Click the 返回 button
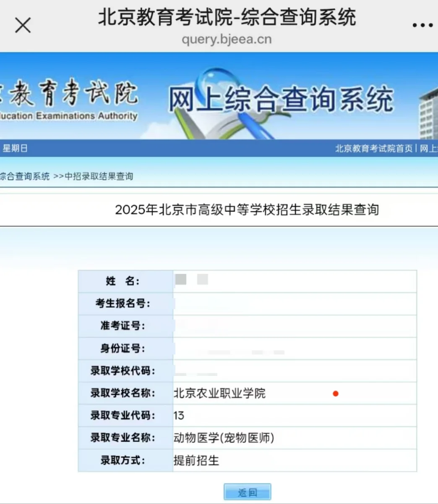Screen dimensions: 438x504 click(x=247, y=492)
